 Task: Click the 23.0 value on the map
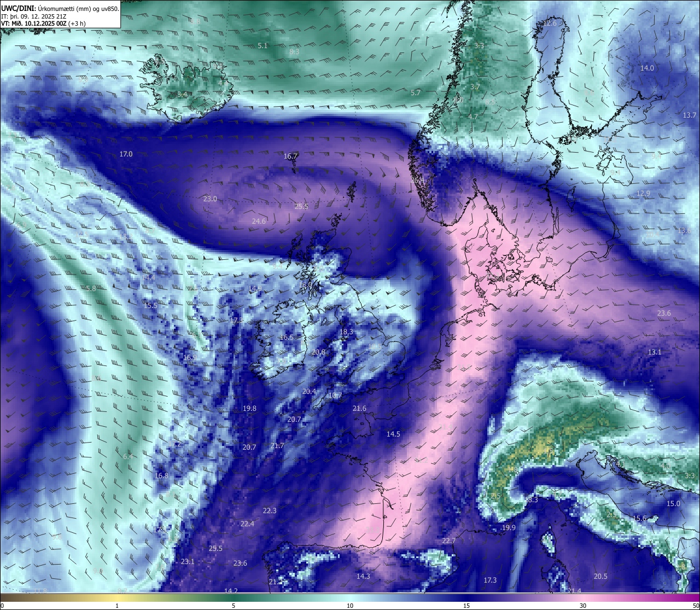pyautogui.click(x=210, y=199)
